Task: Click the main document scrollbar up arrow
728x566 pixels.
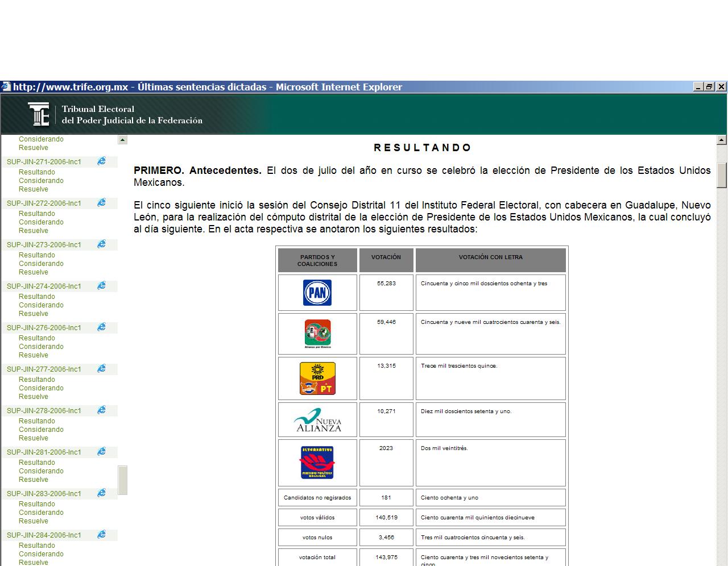Action: pos(722,140)
